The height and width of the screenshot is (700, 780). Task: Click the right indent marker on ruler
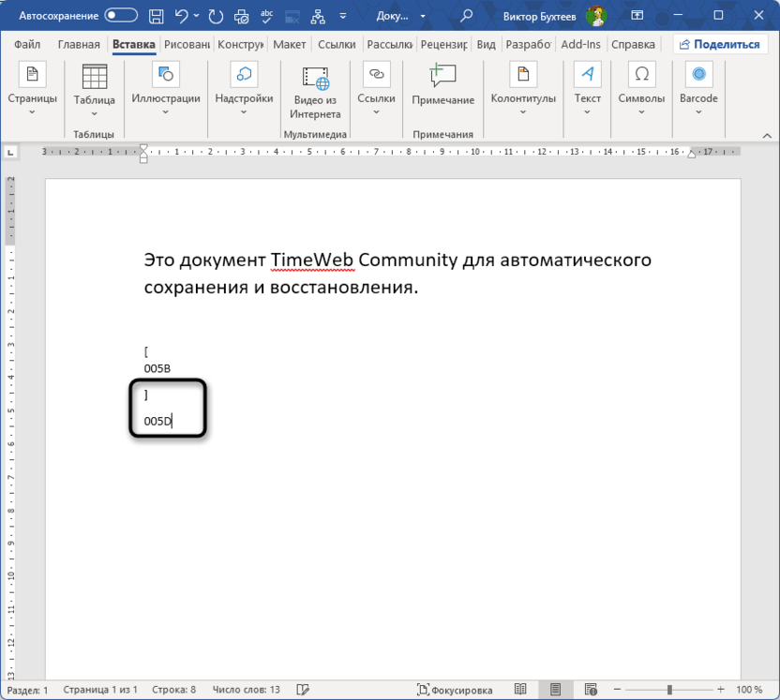click(692, 154)
